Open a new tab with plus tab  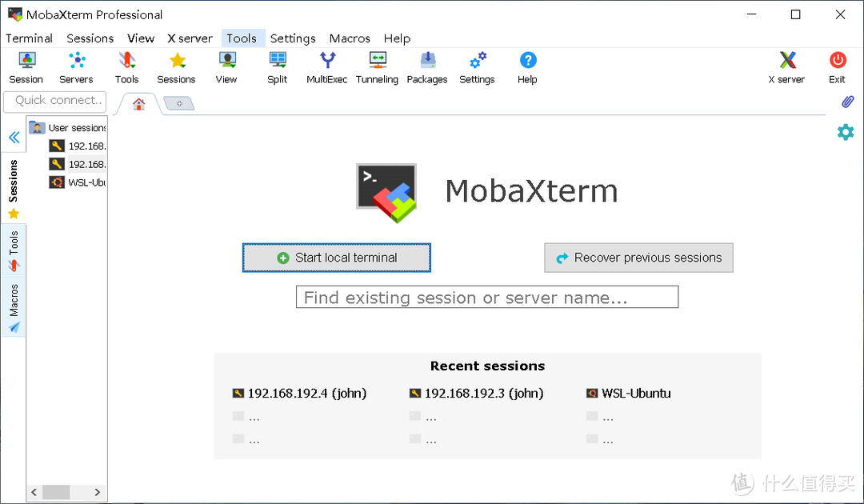(x=179, y=103)
